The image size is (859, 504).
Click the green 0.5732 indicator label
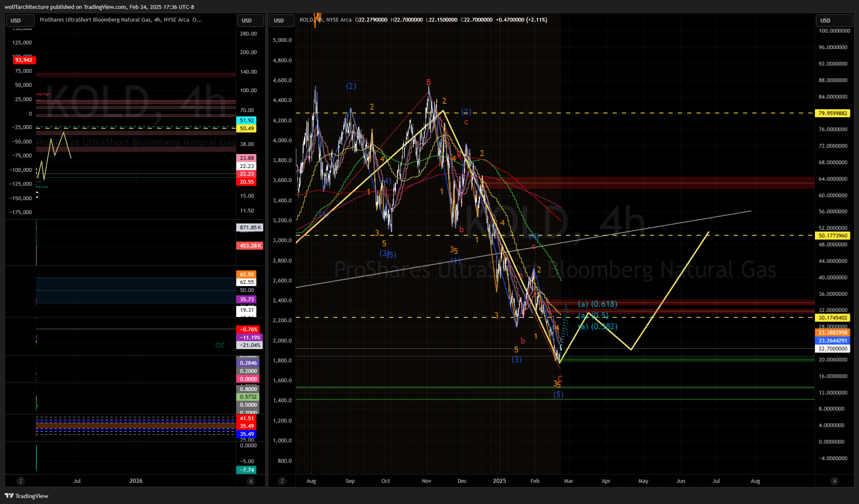tap(248, 397)
